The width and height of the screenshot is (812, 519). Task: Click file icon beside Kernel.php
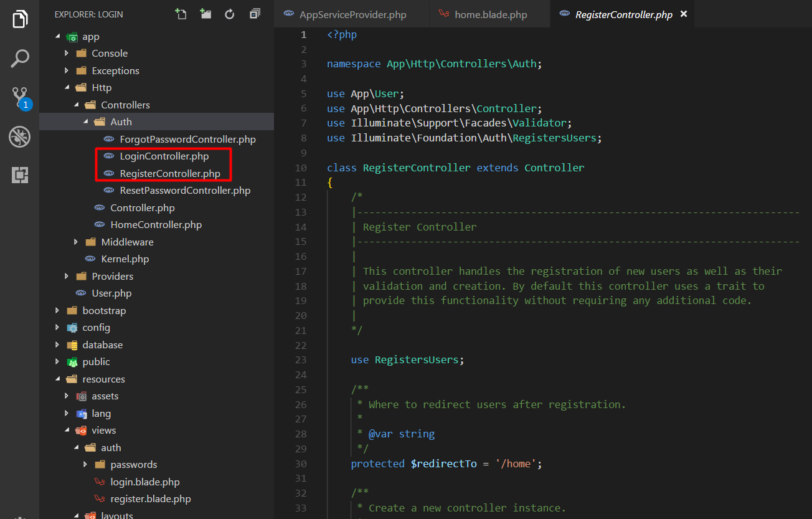click(90, 259)
